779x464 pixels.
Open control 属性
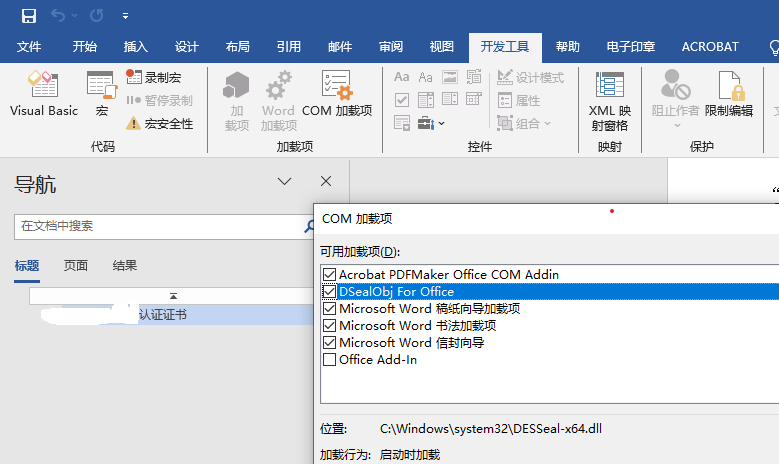[518, 100]
